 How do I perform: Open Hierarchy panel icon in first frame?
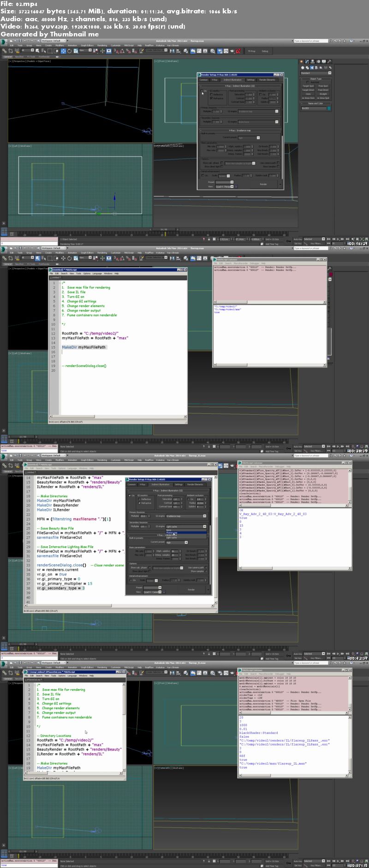coord(312,61)
